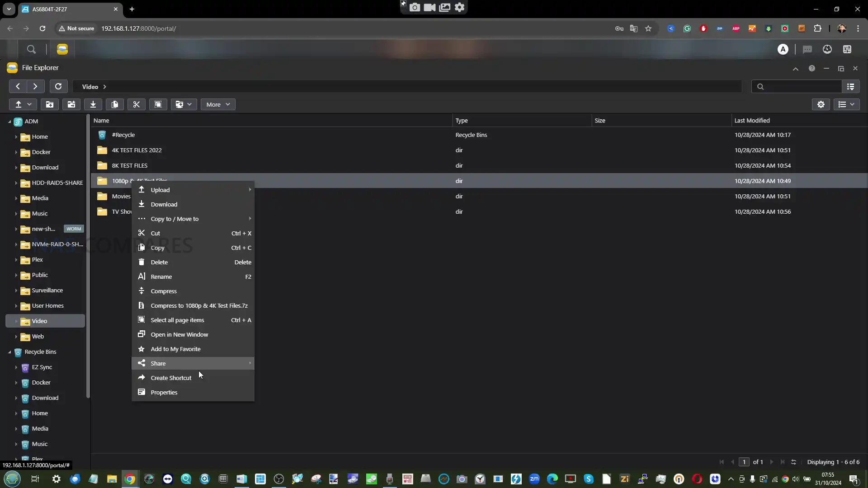Select Rename from the context menu
Viewport: 868px width, 488px height.
coord(161,277)
